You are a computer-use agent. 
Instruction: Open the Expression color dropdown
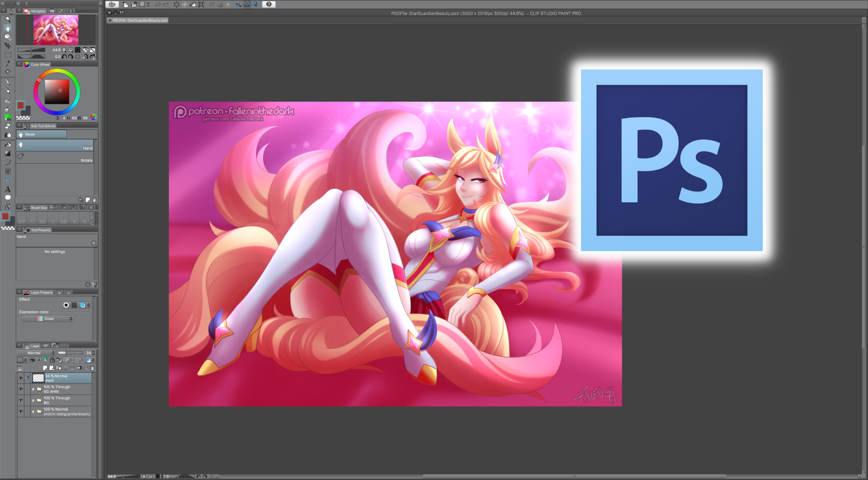(x=48, y=319)
